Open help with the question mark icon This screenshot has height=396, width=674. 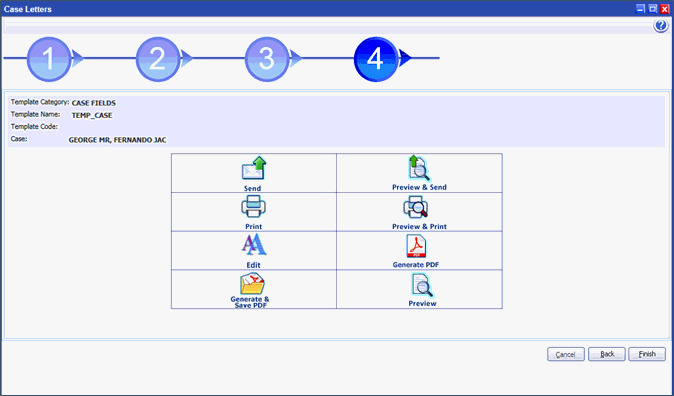[x=661, y=26]
